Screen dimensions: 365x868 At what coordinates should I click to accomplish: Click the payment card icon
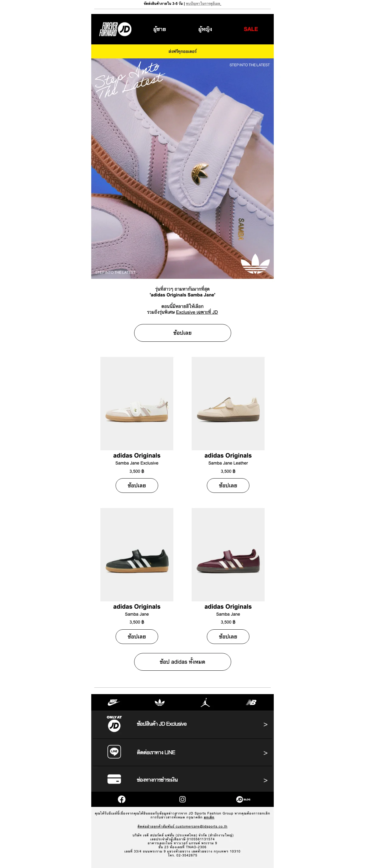point(114,779)
